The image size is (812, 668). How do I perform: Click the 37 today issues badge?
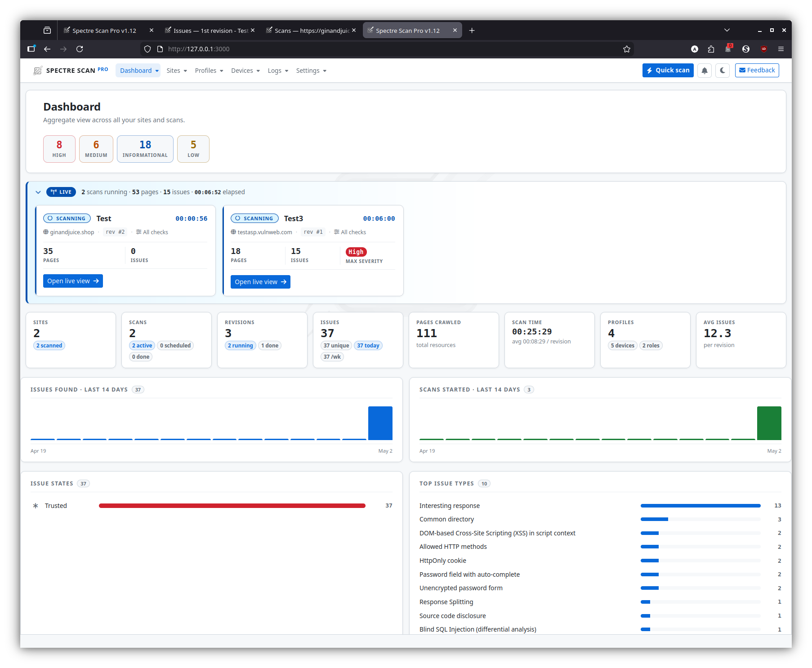point(368,346)
